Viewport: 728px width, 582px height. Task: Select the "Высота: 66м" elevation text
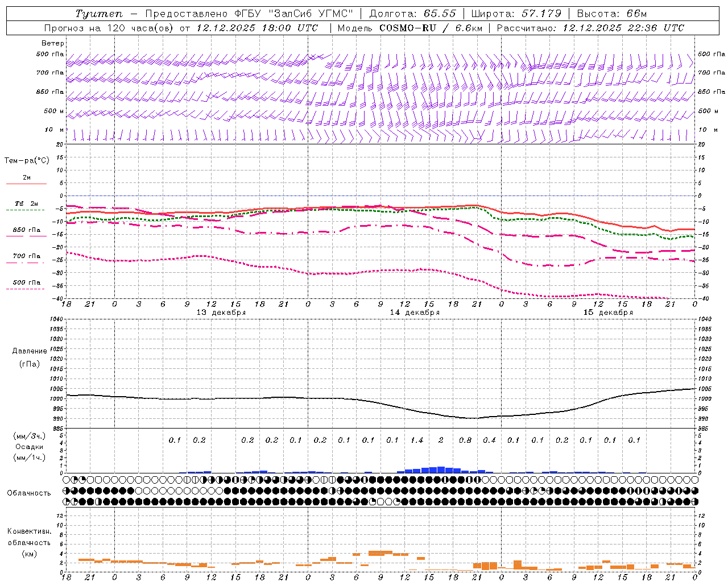[611, 14]
